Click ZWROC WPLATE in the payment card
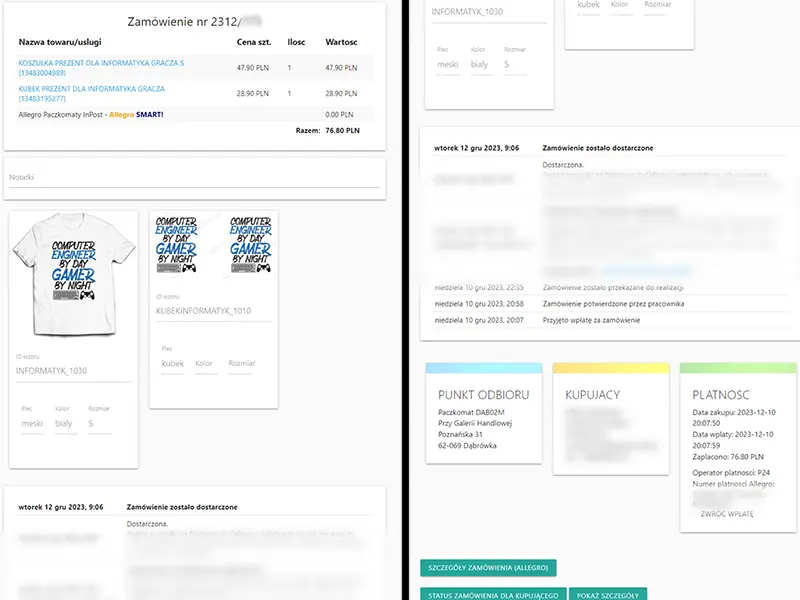The image size is (800, 600). coord(727,514)
